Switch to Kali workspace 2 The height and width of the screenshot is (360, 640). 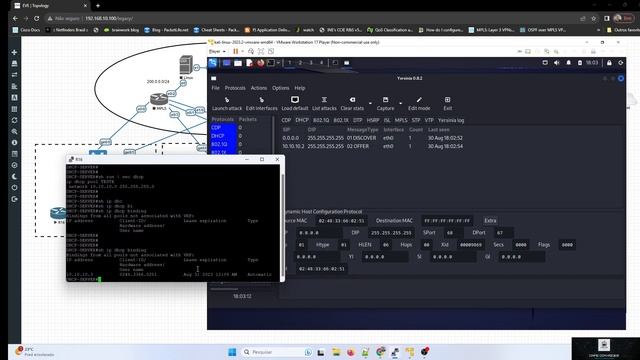pyautogui.click(x=300, y=63)
